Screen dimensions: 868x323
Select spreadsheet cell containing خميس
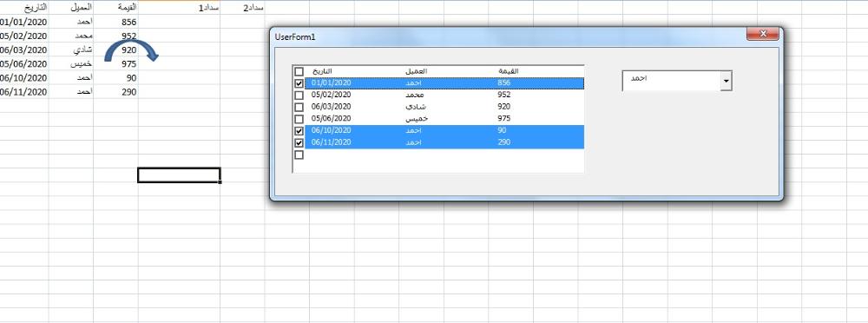(x=71, y=63)
